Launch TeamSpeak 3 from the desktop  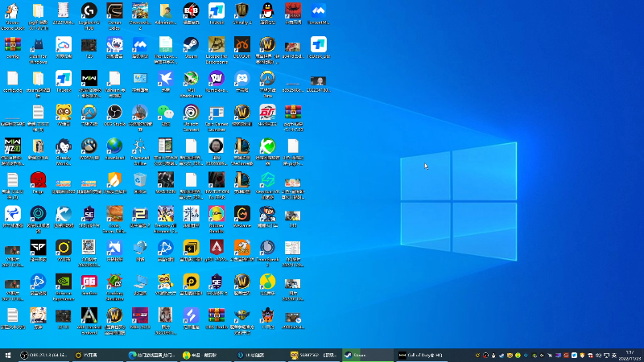point(267,254)
